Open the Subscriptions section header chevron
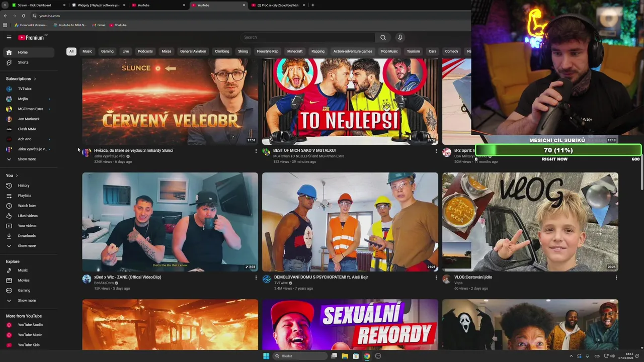 [x=35, y=79]
